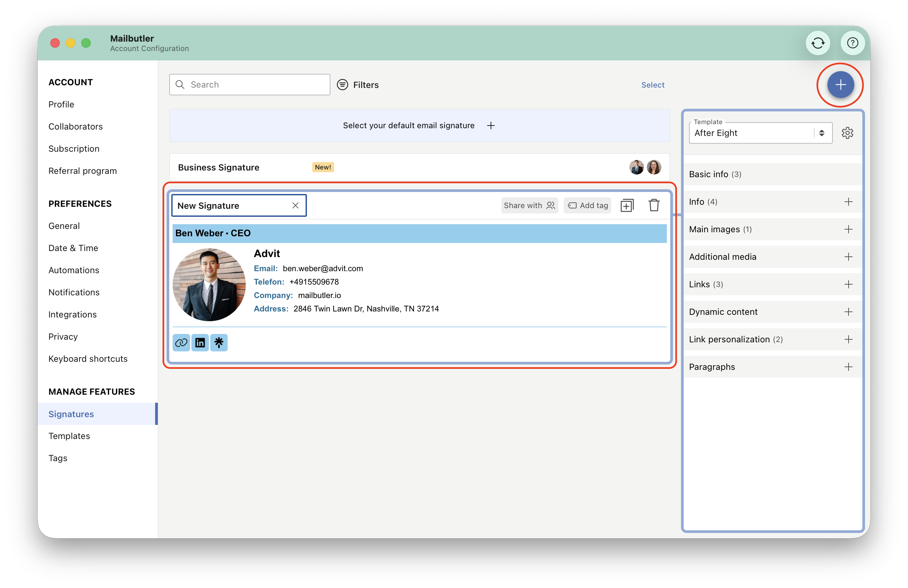Click the New Signature name field

pyautogui.click(x=239, y=205)
